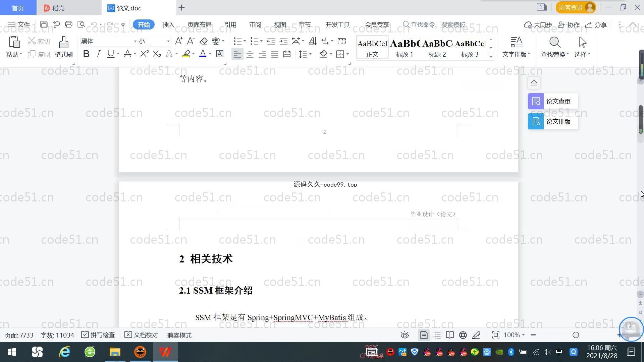Click 文档校对 in status bar
Image resolution: width=644 pixels, height=362 pixels.
tap(141, 335)
